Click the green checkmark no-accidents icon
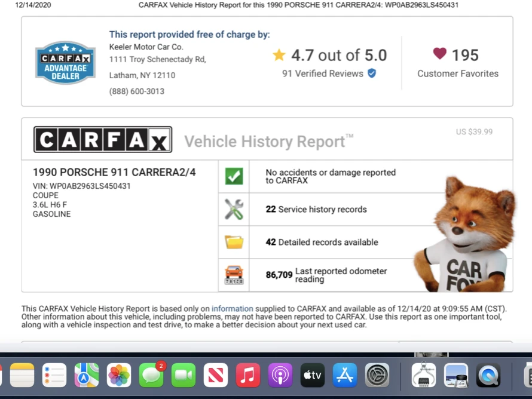Viewport: 532px width, 399px height. tap(234, 176)
